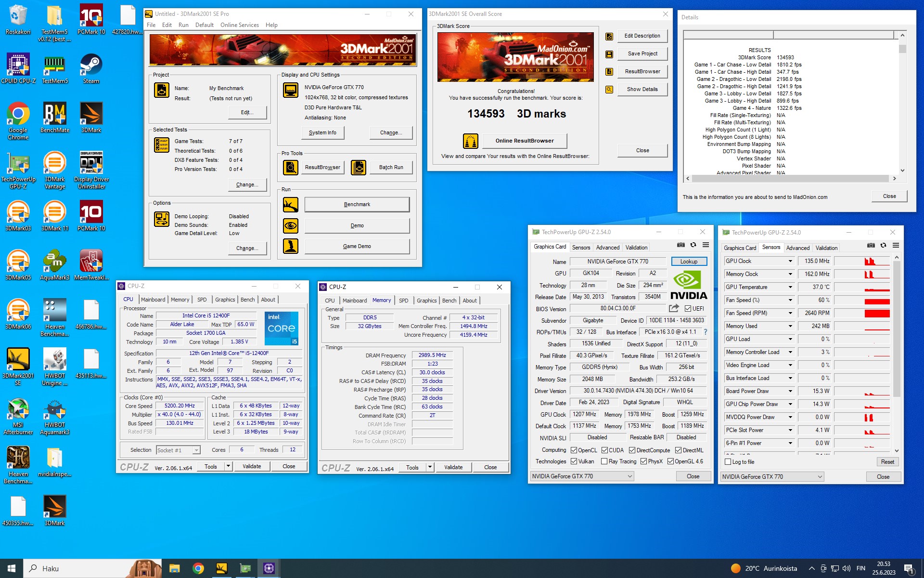Image resolution: width=924 pixels, height=578 pixels.
Task: Expand the Fan Speed (RPM) sensor dropdown
Action: [790, 313]
